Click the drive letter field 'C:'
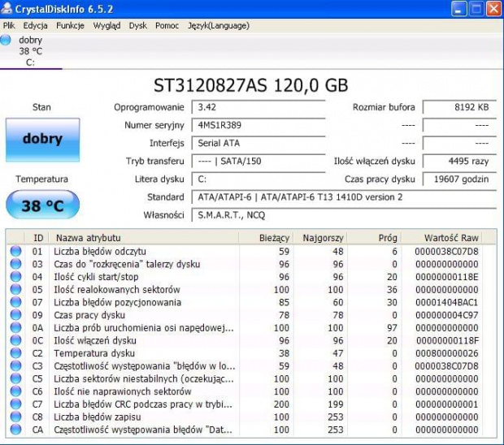Viewport: 504px width, 445px height. click(259, 179)
